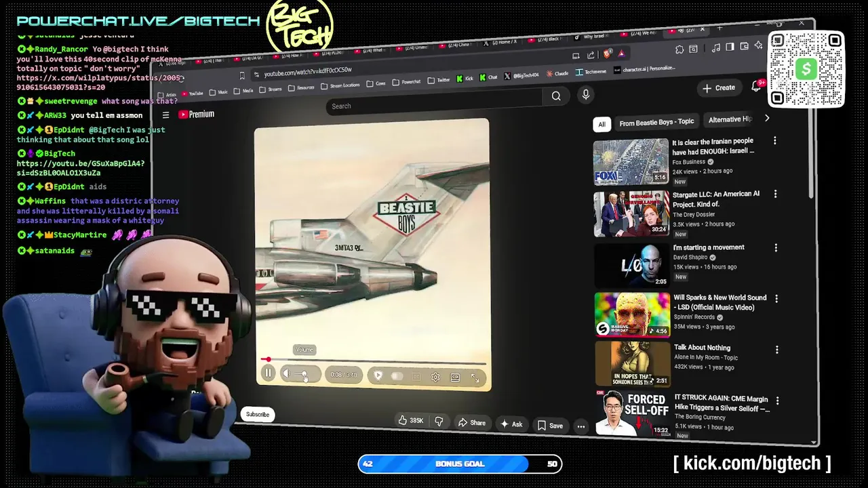The width and height of the screenshot is (868, 488).
Task: Click the shield icon in player controls
Action: point(378,375)
